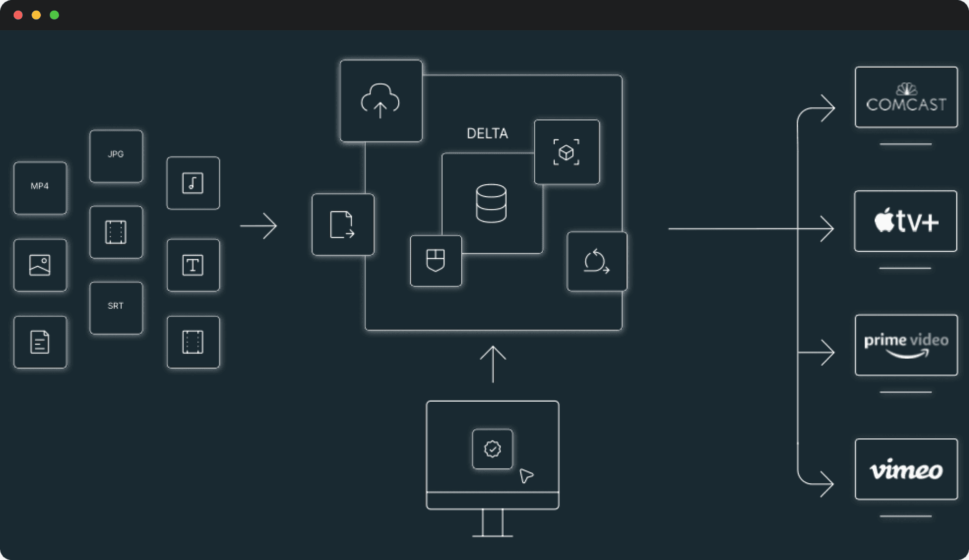This screenshot has width=969, height=560.
Task: Select the shield security icon
Action: 436,260
